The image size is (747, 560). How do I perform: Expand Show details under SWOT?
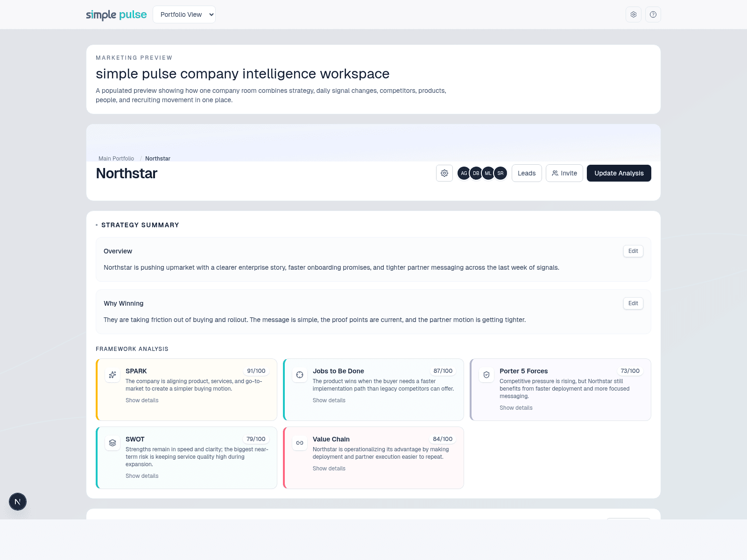tap(142, 476)
